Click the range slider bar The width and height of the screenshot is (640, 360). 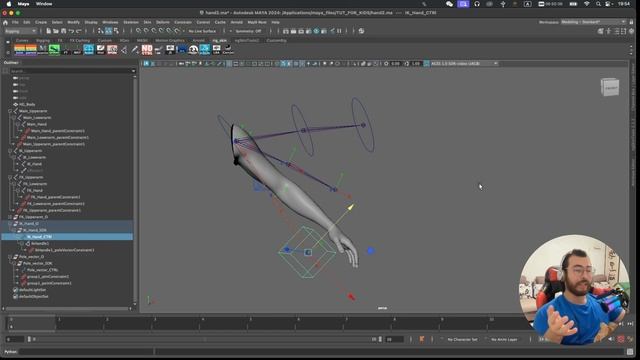coord(204,339)
